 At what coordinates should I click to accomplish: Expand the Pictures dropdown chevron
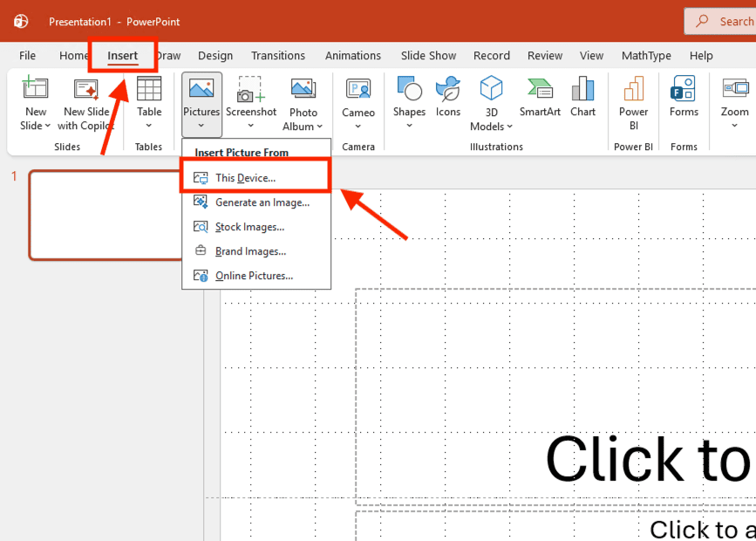(x=201, y=126)
